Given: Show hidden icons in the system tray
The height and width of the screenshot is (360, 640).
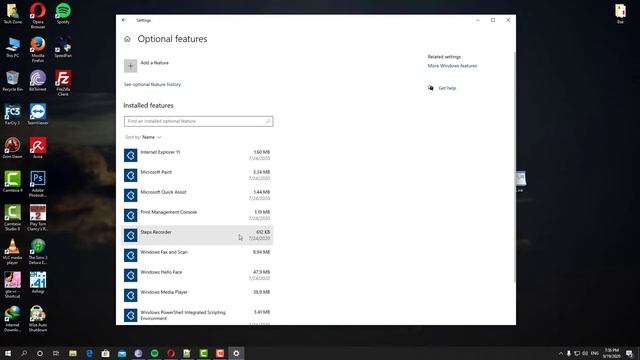Looking at the screenshot, I should [560, 353].
